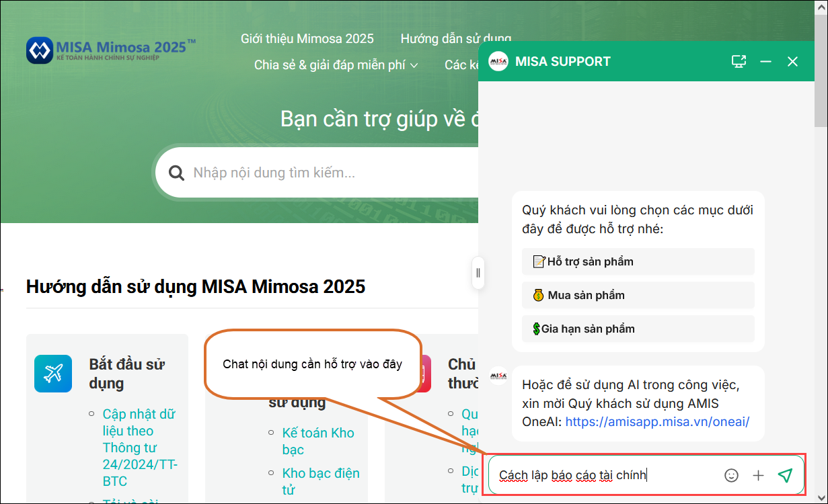
Task: Open the AMIS OneAI link
Action: tap(656, 422)
